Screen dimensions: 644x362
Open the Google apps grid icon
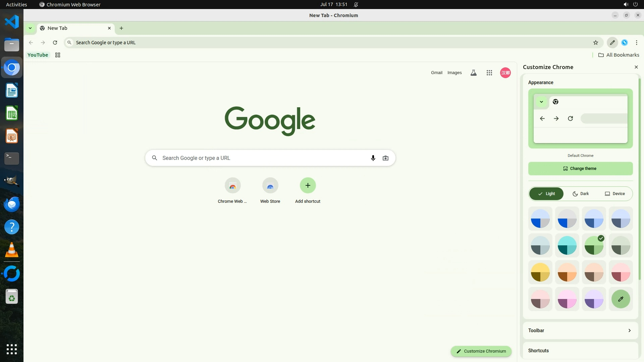pos(489,73)
